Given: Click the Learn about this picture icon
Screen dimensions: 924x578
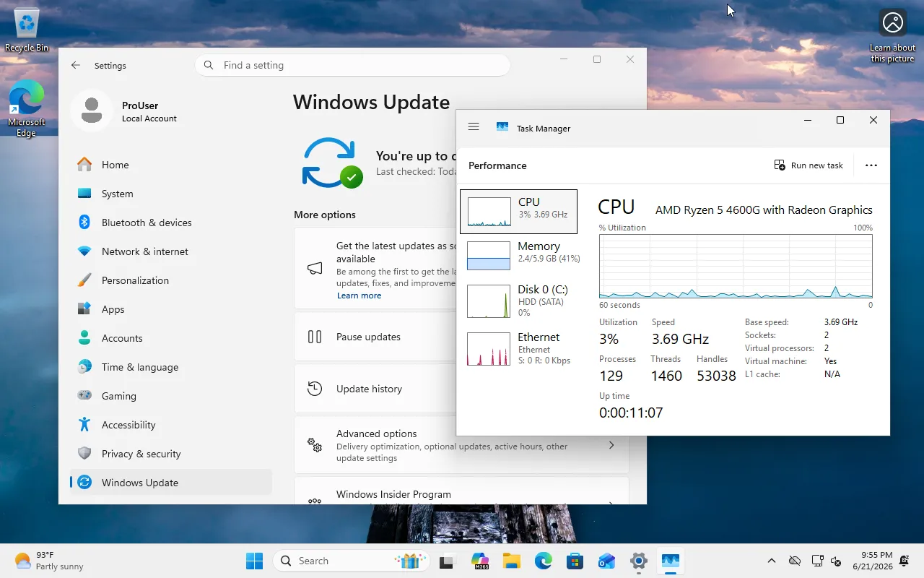Looking at the screenshot, I should [893, 36].
